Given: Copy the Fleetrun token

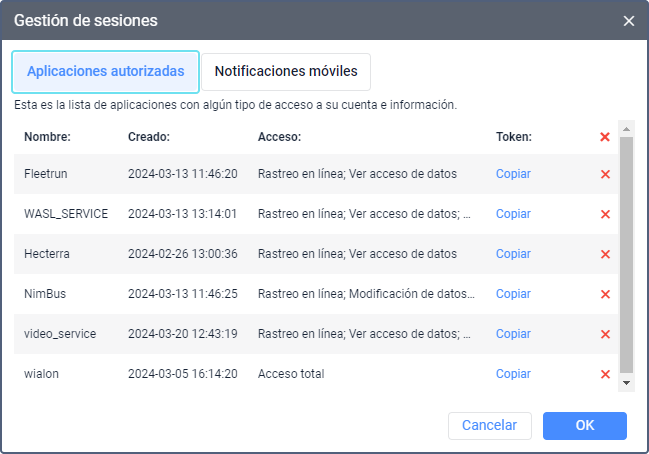Looking at the screenshot, I should pos(513,174).
